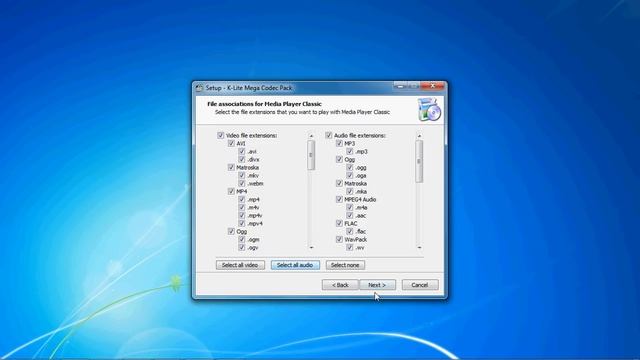
Task: Close the K-Lite Setup window
Action: point(433,86)
